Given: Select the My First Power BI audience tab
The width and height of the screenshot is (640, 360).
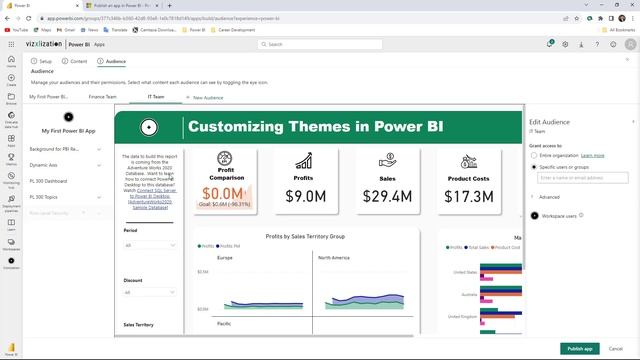Looking at the screenshot, I should (x=48, y=97).
